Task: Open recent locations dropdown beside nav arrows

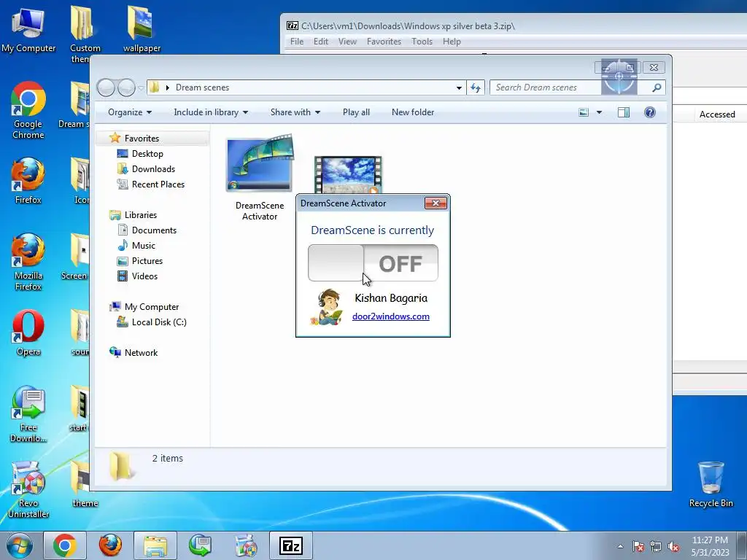Action: 141,88
